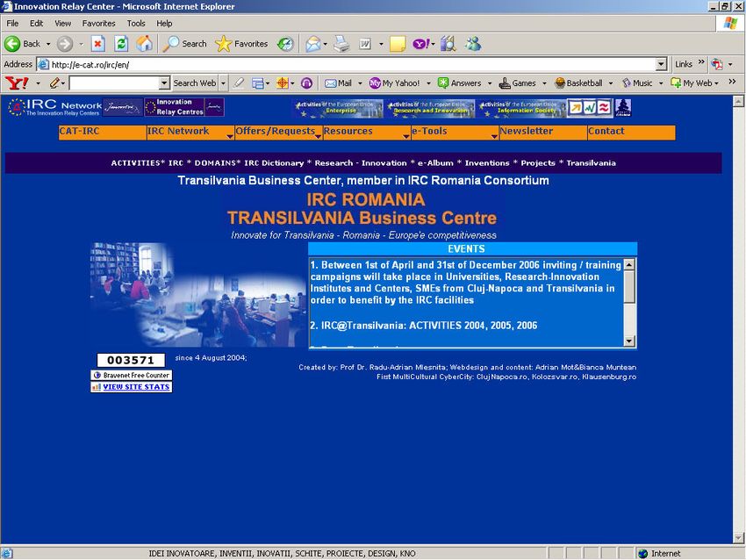Click the Search Web button
The image size is (746, 560).
click(x=194, y=83)
